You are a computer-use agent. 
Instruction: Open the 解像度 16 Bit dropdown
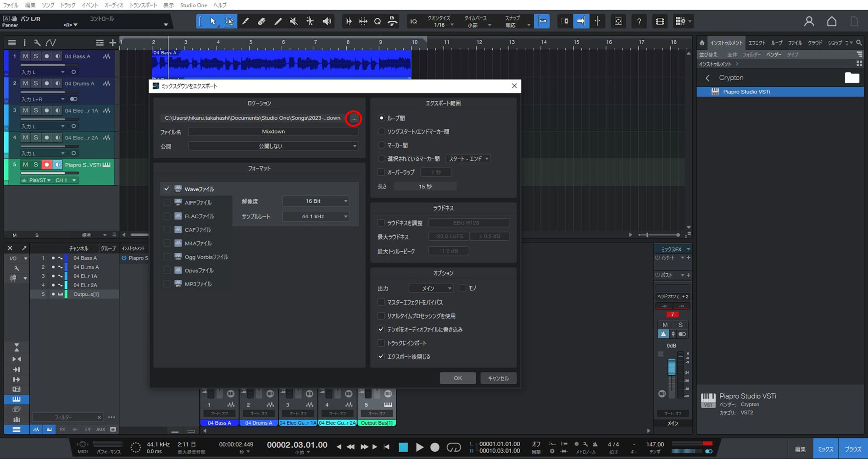[316, 201]
